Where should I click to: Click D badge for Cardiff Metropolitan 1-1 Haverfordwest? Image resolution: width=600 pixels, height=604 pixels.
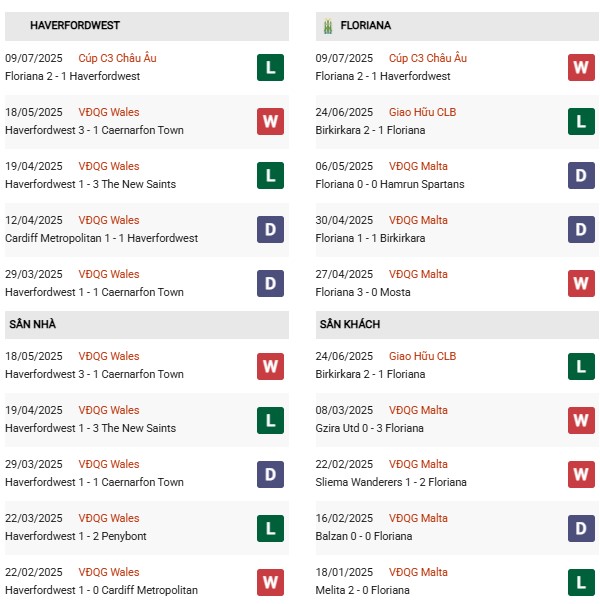269,229
